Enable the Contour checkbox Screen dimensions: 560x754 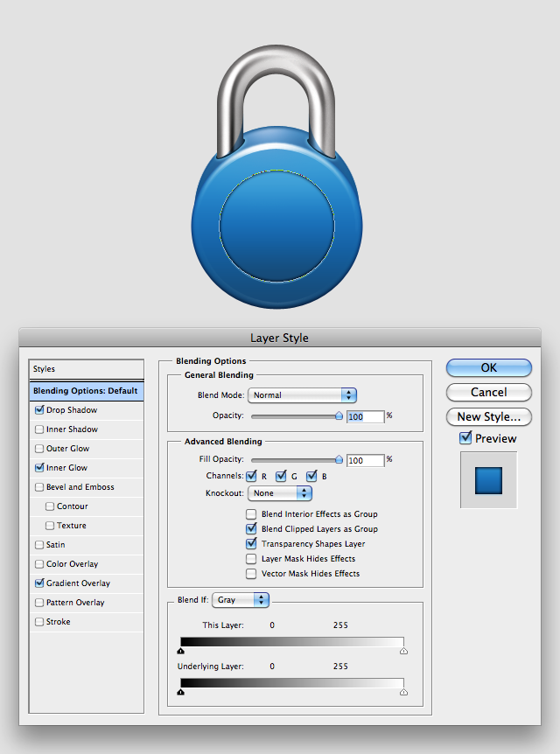[x=50, y=506]
